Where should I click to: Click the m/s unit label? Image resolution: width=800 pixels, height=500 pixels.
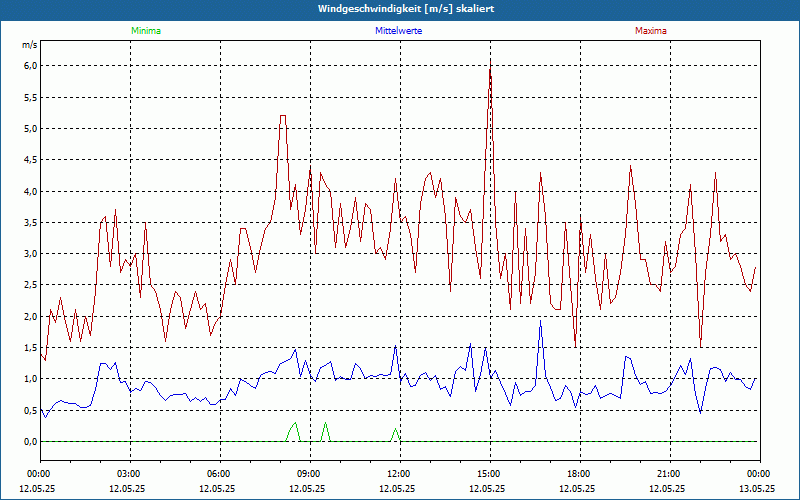[30, 45]
